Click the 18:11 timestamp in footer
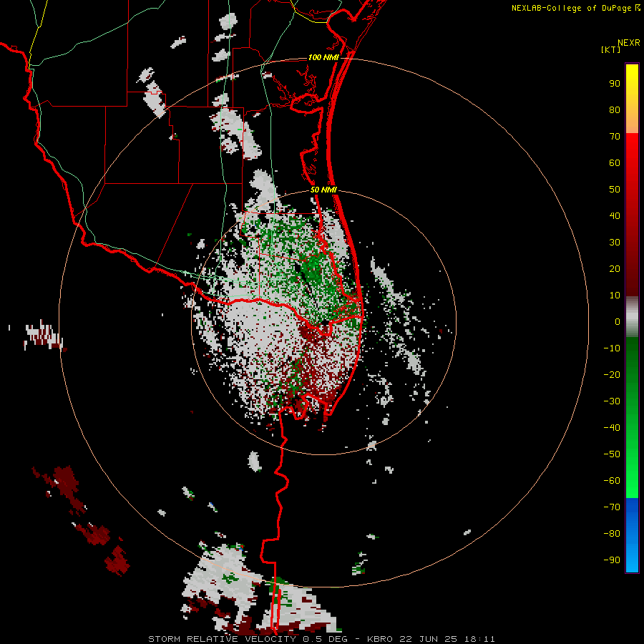644x644 pixels. click(x=479, y=639)
